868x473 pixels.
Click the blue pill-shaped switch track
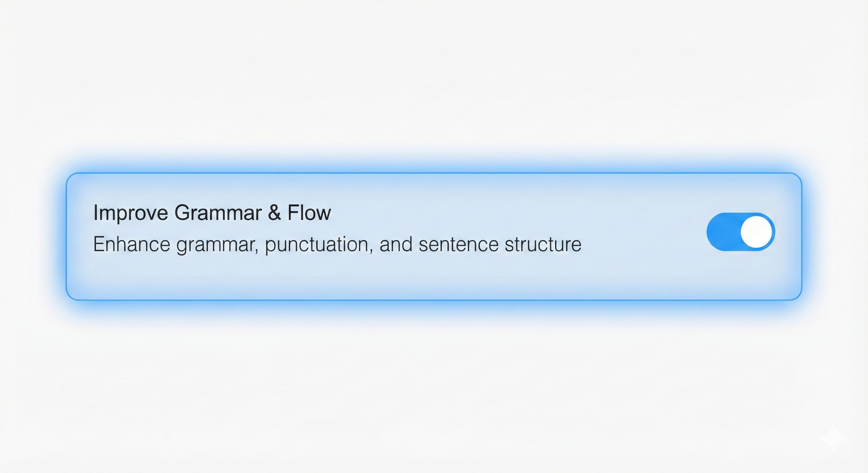tap(724, 231)
